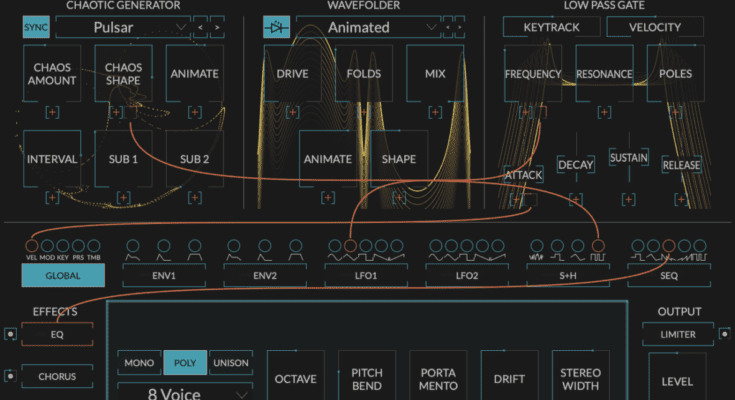Click the plus icon below DRIVE

coord(292,112)
